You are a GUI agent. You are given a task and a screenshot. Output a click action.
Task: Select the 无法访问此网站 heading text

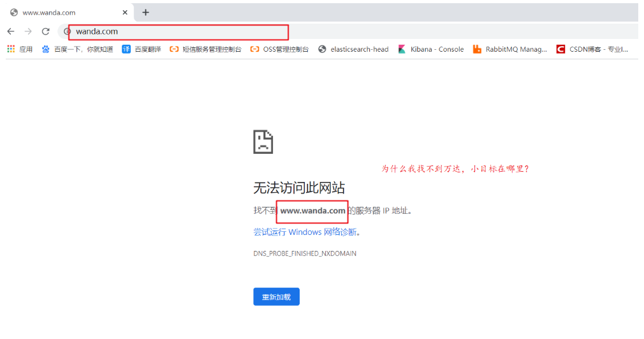[299, 188]
